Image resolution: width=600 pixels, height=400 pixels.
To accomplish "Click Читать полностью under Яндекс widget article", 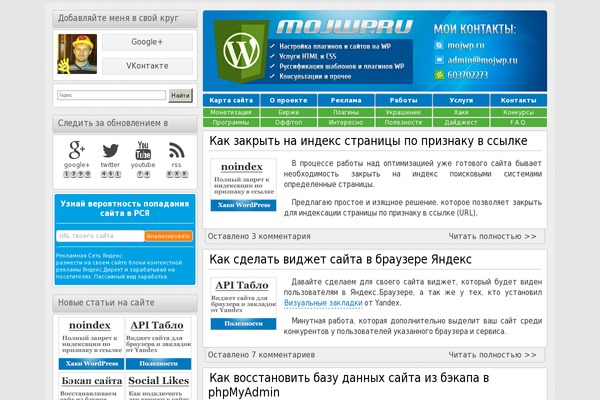I will point(492,355).
